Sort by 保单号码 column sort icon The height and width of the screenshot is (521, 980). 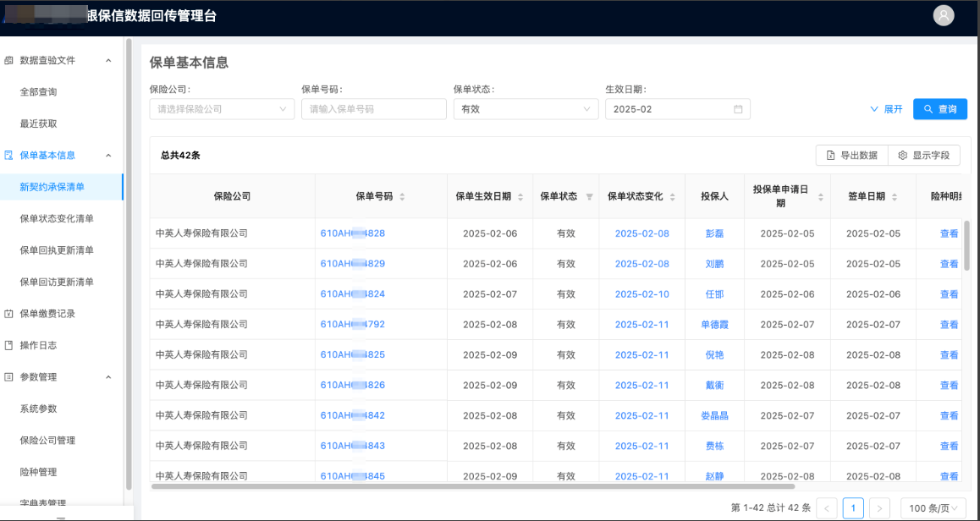(x=402, y=196)
